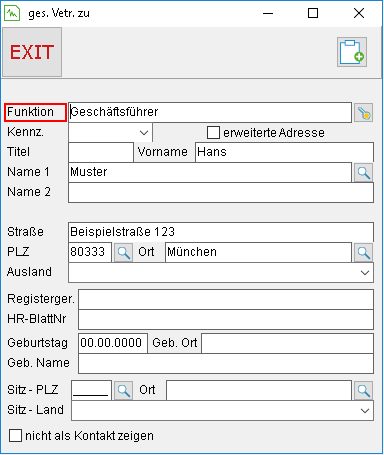Click the Geb. Ort input field

[287, 343]
